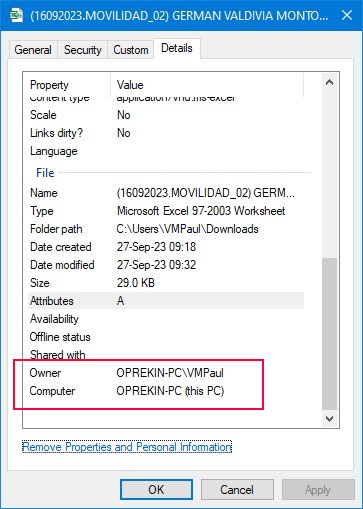This screenshot has width=363, height=509.
Task: Click Remove Properties and Personal Information link
Action: click(x=127, y=447)
